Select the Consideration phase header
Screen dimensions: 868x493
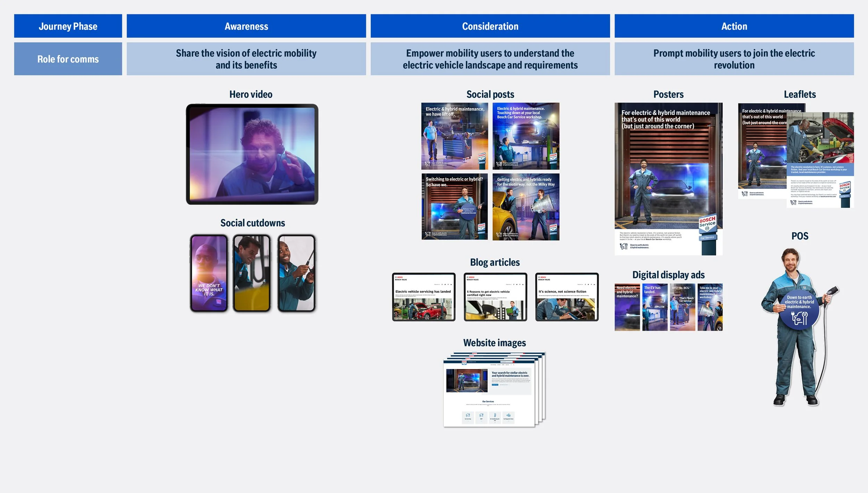[x=490, y=26]
